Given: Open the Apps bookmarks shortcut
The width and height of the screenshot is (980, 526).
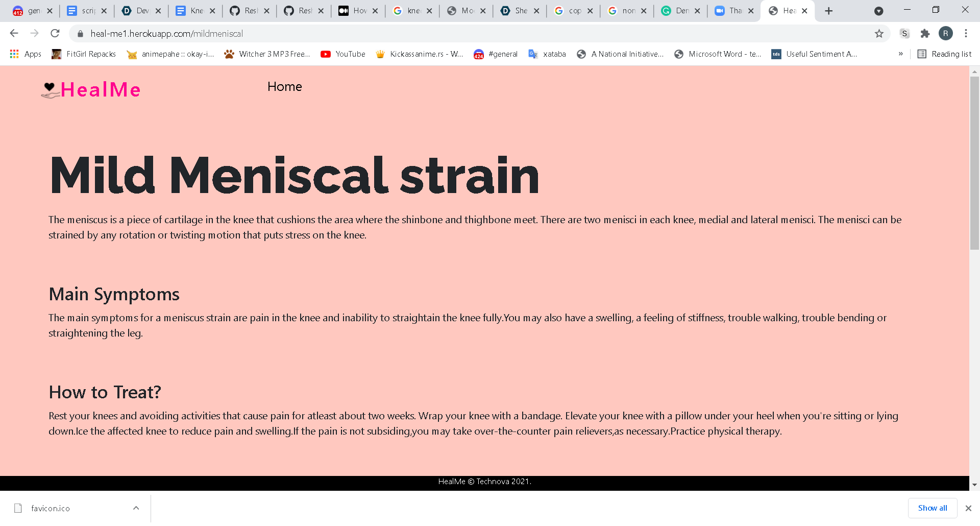Looking at the screenshot, I should pyautogui.click(x=26, y=54).
